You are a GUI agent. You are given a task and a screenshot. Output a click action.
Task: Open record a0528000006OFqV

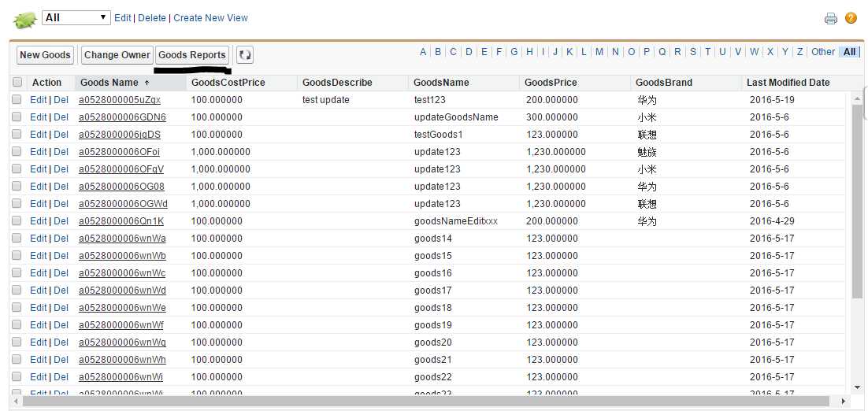[121, 169]
